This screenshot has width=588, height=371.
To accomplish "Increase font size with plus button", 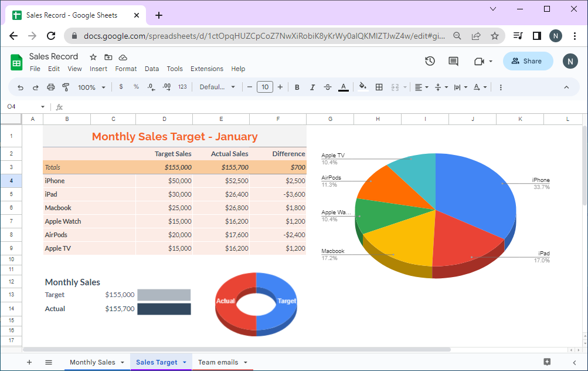I will (x=280, y=87).
